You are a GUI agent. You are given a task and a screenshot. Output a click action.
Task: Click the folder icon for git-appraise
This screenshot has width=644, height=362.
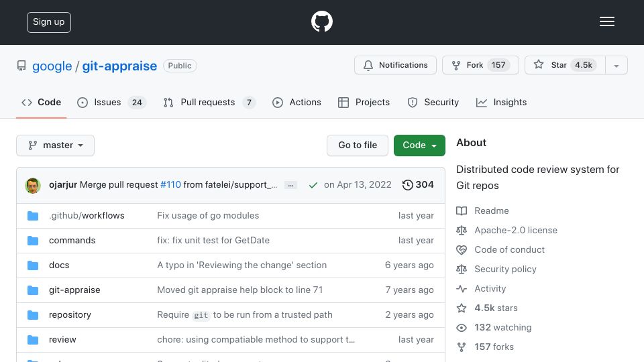(33, 290)
